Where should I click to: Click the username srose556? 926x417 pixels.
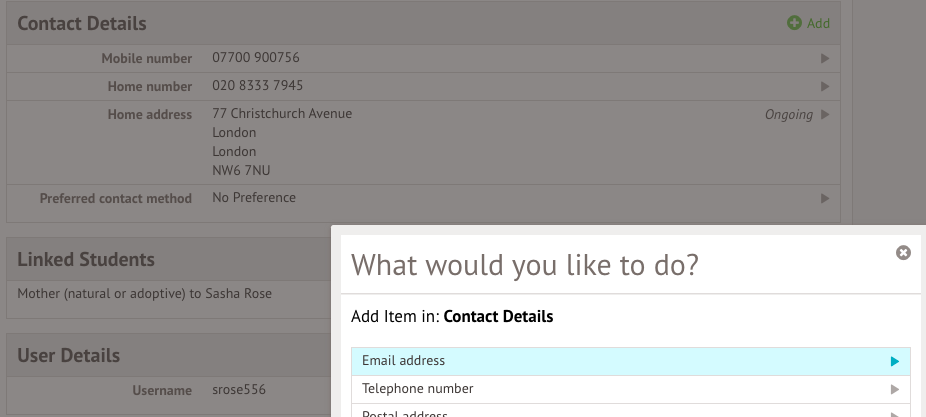pyautogui.click(x=240, y=390)
